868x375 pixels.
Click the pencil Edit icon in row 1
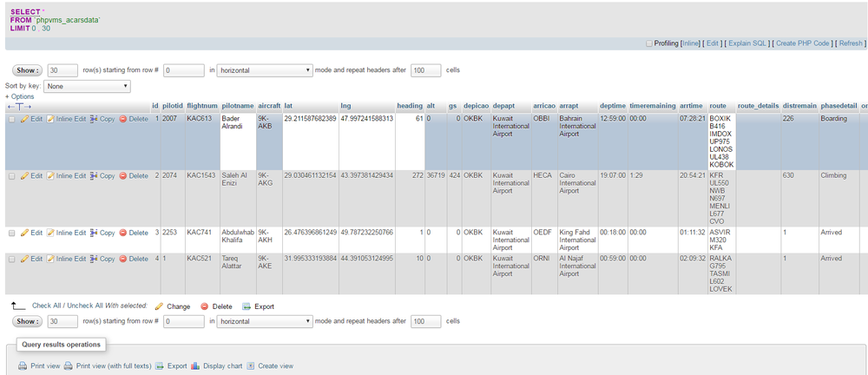coord(24,119)
